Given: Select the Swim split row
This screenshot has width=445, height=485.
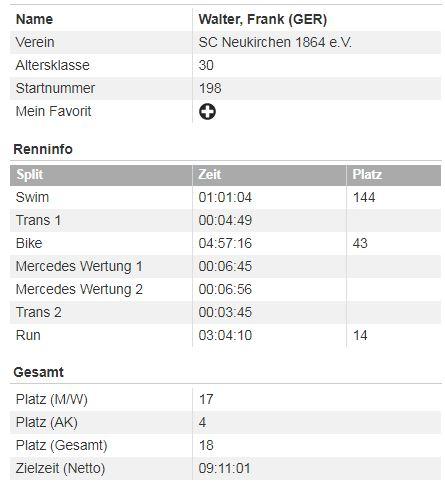Looking at the screenshot, I should pos(225,197).
